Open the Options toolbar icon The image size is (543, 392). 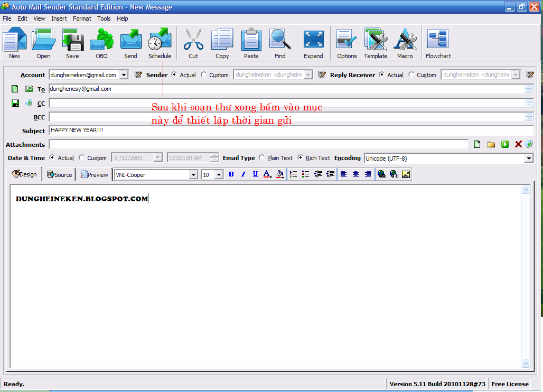pos(347,43)
